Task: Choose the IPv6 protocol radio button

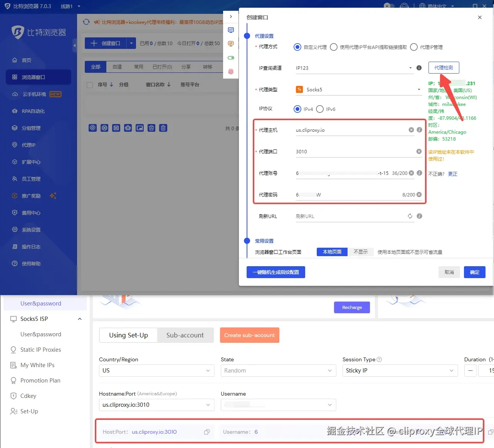Action: coord(320,109)
